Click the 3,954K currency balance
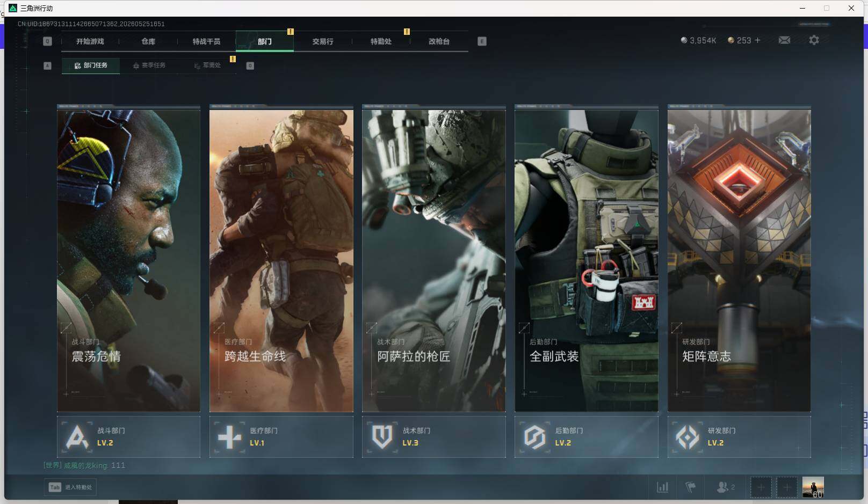Viewport: 868px width, 504px height. (698, 40)
